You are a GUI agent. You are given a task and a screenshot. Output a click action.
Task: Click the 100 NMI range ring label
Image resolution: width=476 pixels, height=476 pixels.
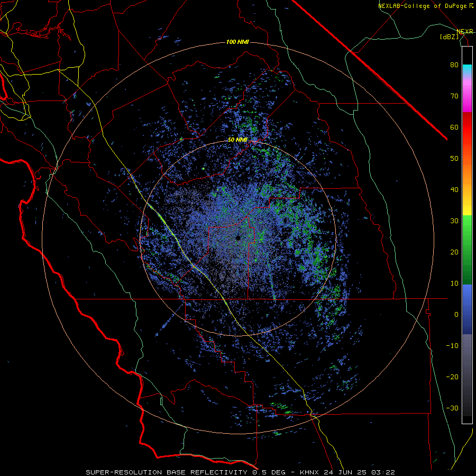[x=237, y=42]
